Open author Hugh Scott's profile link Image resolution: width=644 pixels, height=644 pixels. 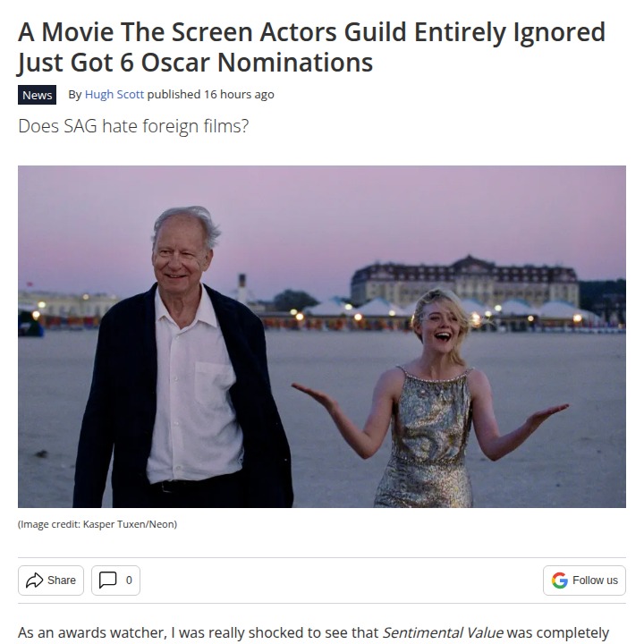click(114, 95)
